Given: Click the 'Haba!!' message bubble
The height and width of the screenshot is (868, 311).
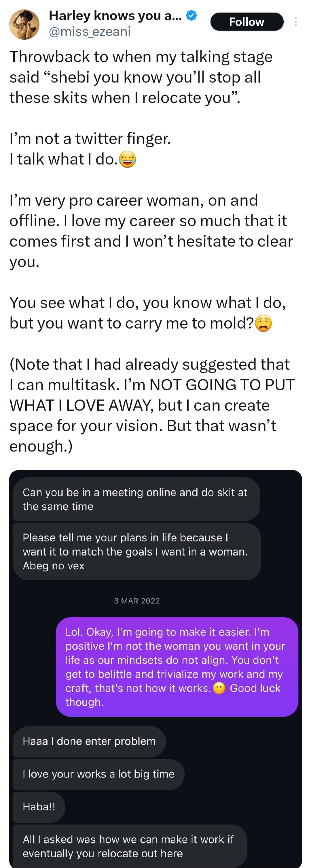Looking at the screenshot, I should (39, 807).
